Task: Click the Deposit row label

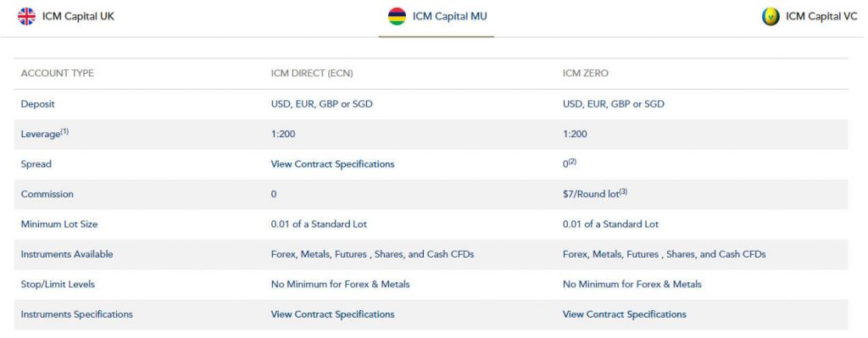Action: click(x=37, y=104)
